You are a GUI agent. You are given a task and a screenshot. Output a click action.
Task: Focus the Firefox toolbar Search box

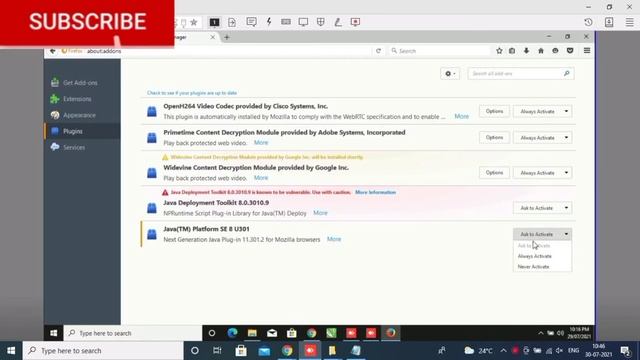439,51
